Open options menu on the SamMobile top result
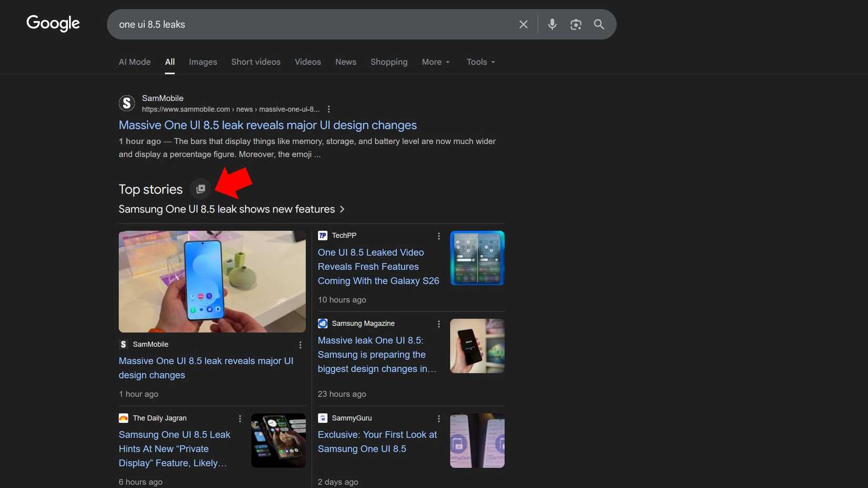The width and height of the screenshot is (868, 488). (329, 109)
